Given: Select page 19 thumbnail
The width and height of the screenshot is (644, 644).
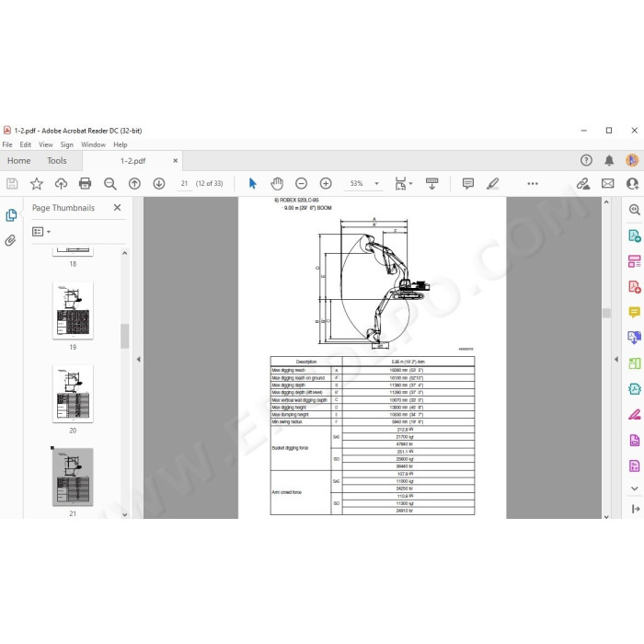Looking at the screenshot, I should point(73,311).
